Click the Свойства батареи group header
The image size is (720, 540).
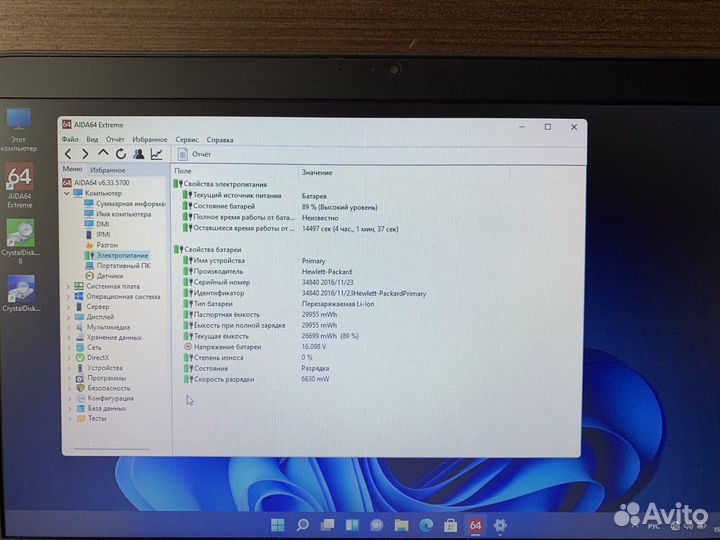click(208, 250)
